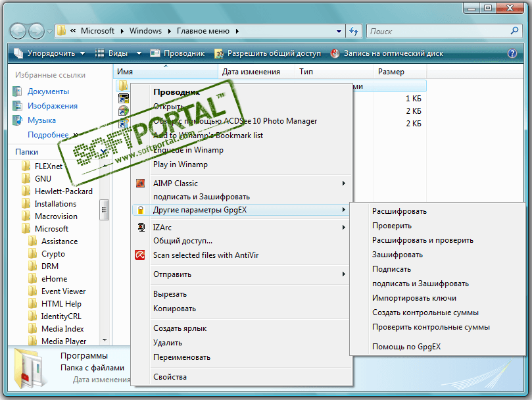This screenshot has height=400, width=532.
Task: Select the Hewlett-Packard folder in tree
Action: coord(63,191)
